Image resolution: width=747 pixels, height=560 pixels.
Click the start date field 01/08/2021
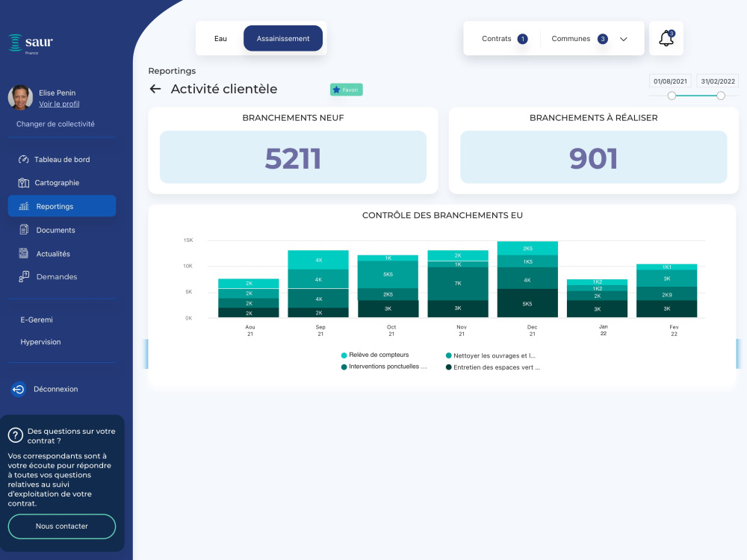point(670,81)
